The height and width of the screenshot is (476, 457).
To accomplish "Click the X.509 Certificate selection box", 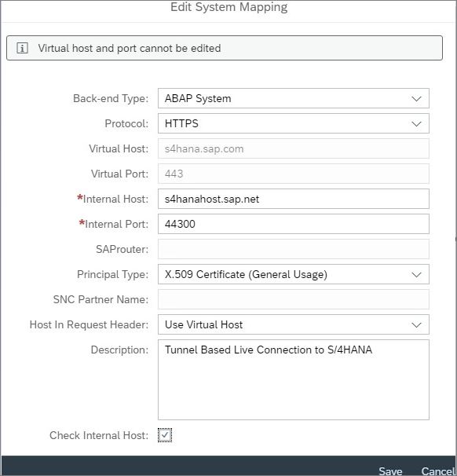I will [x=294, y=274].
